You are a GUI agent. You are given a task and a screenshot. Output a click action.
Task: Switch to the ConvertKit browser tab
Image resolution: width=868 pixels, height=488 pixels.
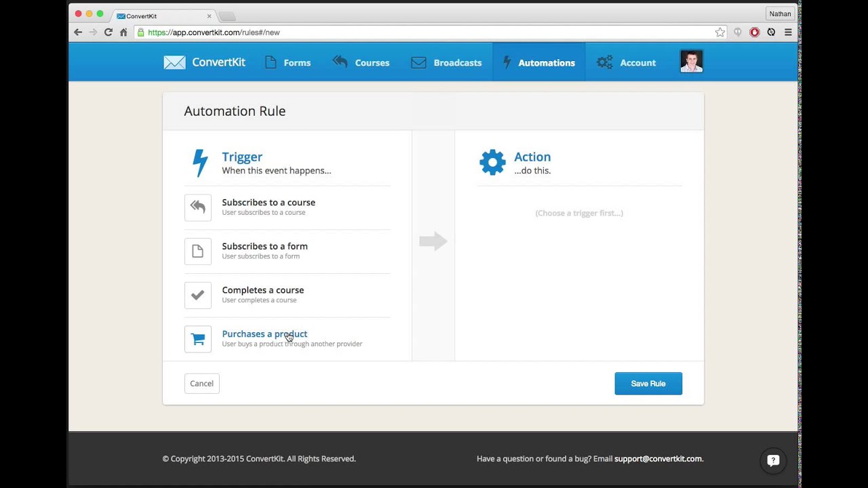coord(163,16)
